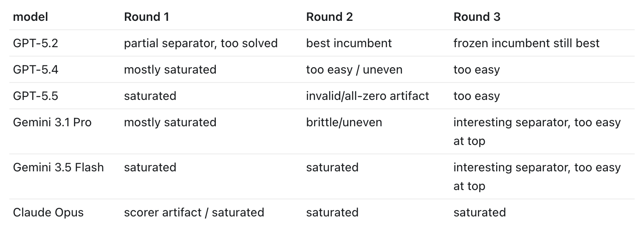Click Gemini 3.1 Pro's Round 3 cell
This screenshot has height=233, width=644.
tap(537, 131)
